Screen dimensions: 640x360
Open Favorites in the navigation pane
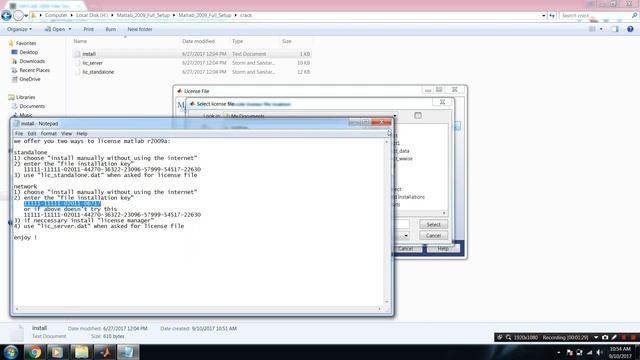26,43
